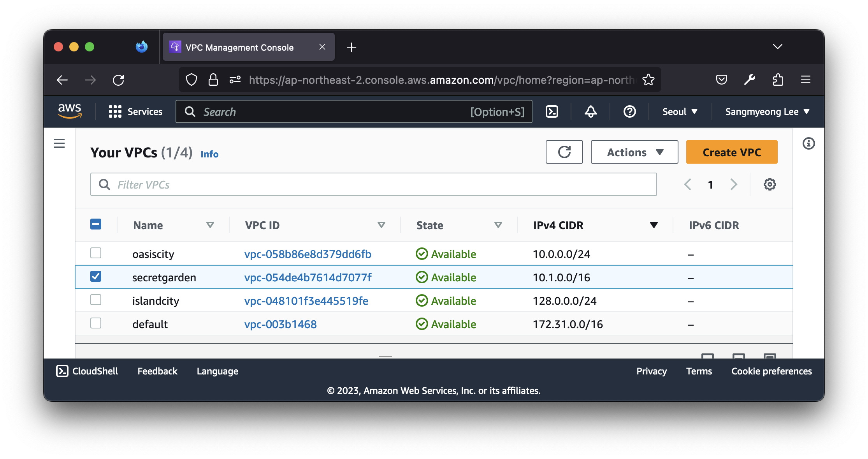
Task: Go to next page of VPCs
Action: pyautogui.click(x=734, y=184)
